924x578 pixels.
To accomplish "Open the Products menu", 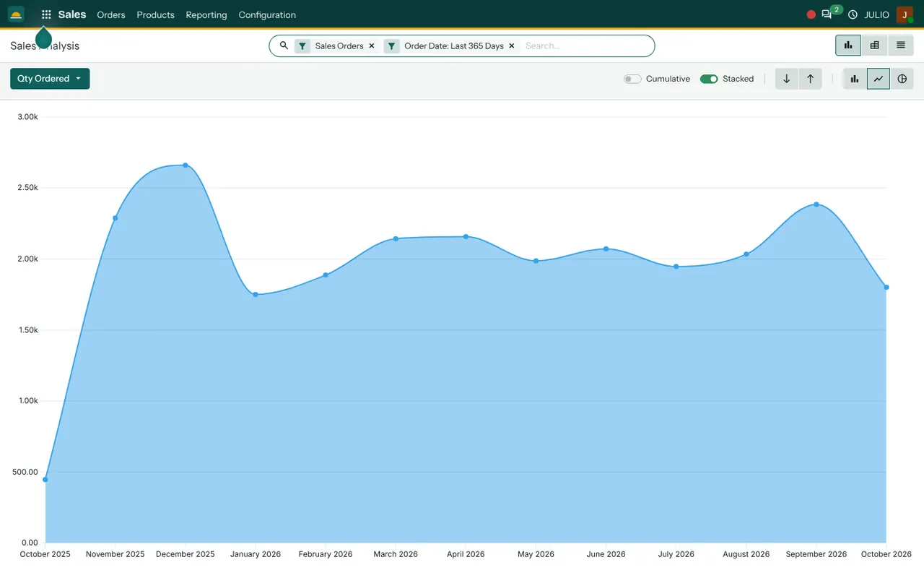I will pyautogui.click(x=156, y=14).
